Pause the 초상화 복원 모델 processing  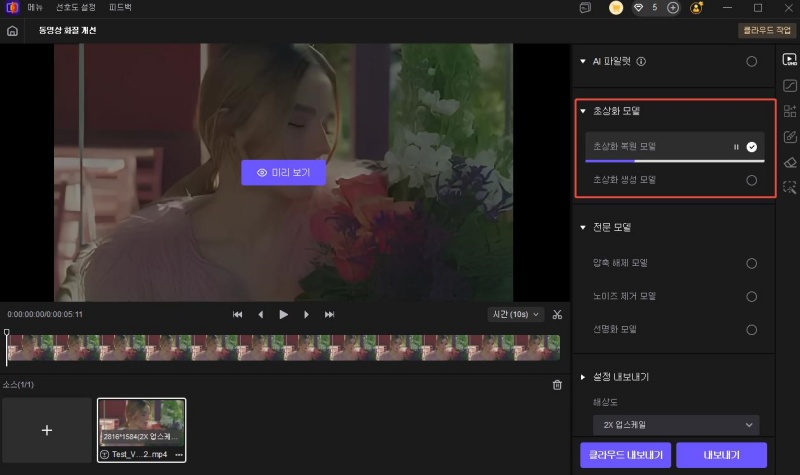736,147
